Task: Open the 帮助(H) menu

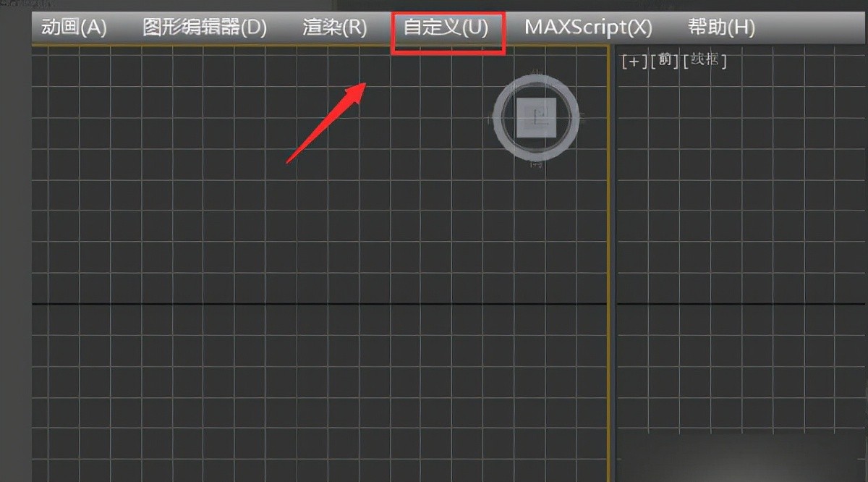Action: pyautogui.click(x=721, y=28)
